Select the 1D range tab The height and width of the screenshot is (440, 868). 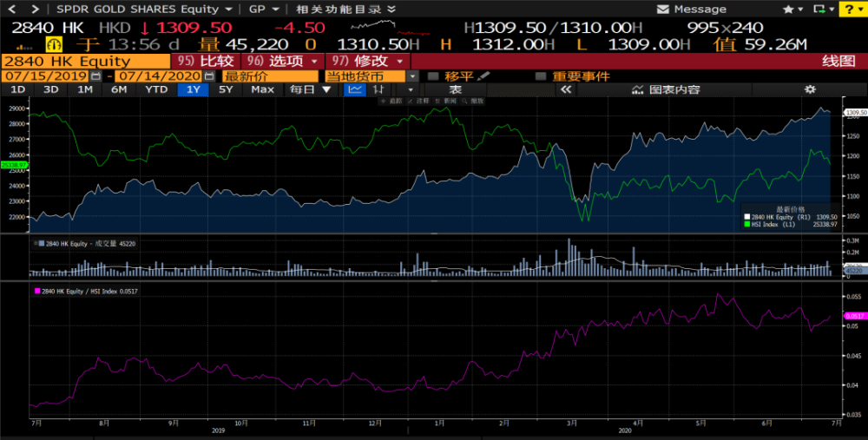17,89
